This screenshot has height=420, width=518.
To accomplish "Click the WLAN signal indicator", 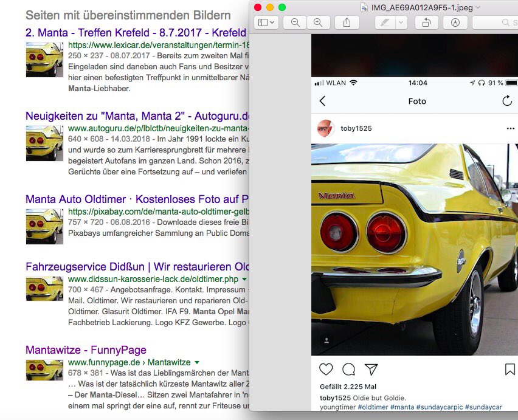I will click(336, 83).
